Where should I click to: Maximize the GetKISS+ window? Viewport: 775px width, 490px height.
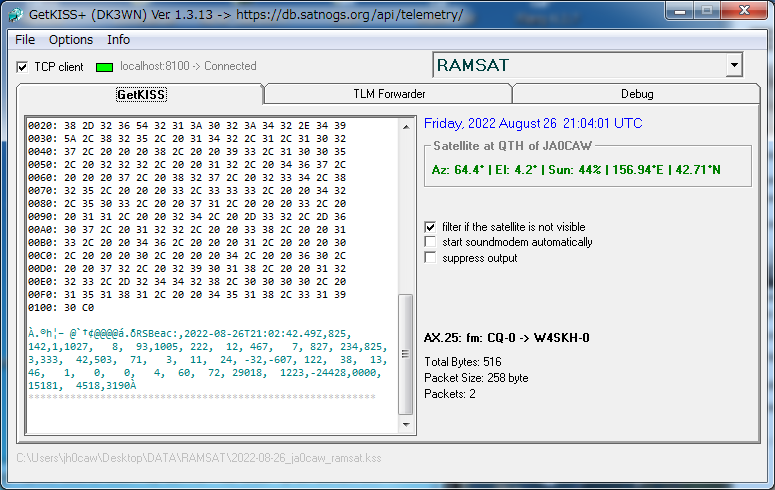point(707,11)
